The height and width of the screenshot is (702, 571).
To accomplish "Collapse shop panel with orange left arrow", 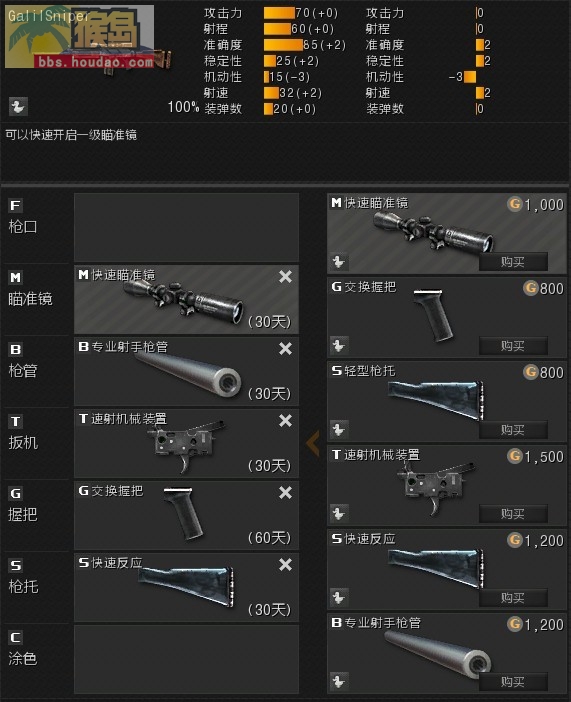I will pos(313,443).
